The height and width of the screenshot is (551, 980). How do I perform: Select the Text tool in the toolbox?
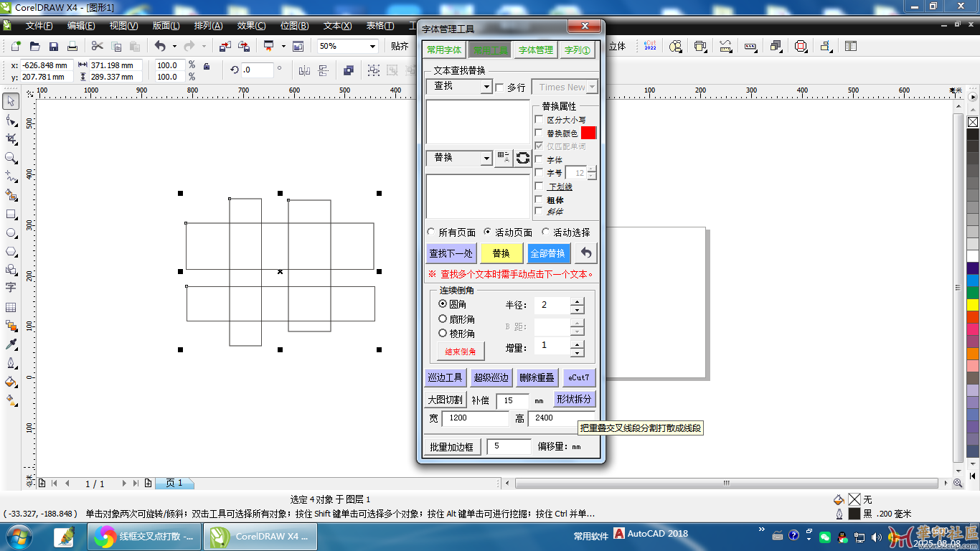(x=11, y=288)
